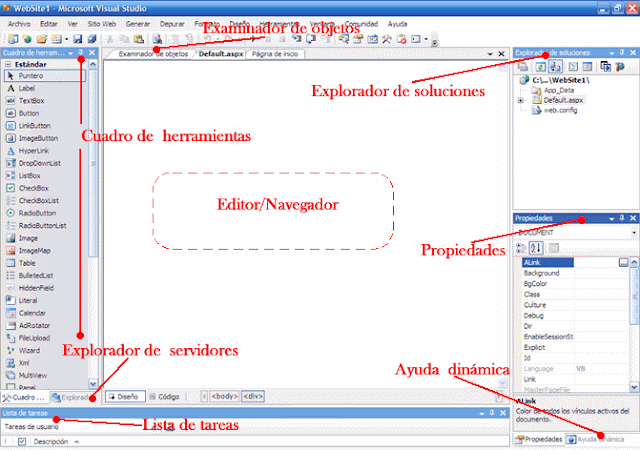The height and width of the screenshot is (450, 640).
Task: Open the Ayuda menu
Action: point(397,24)
